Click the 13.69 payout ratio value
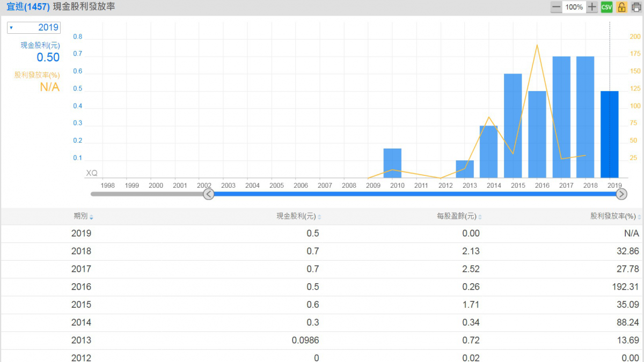Image resolution: width=644 pixels, height=362 pixels. pos(628,340)
